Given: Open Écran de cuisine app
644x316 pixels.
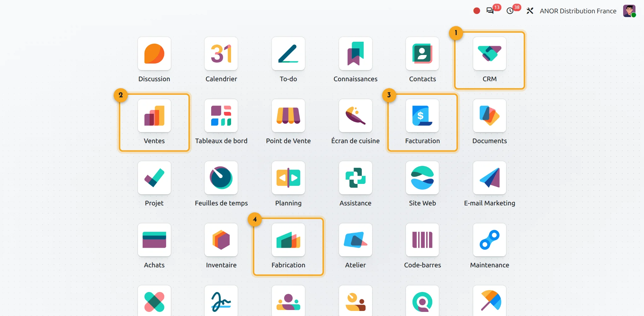Looking at the screenshot, I should point(355,116).
